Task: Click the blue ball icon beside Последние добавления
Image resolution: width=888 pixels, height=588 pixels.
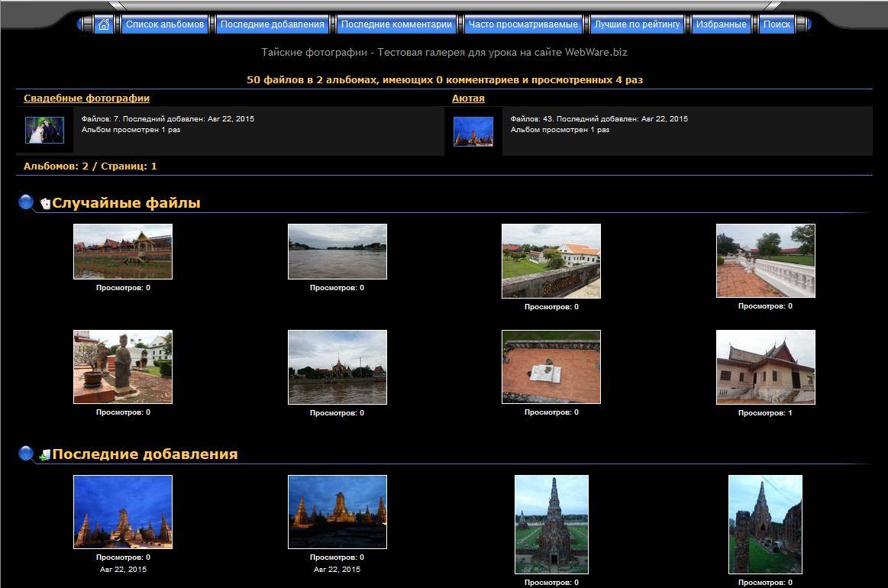Action: [x=26, y=453]
